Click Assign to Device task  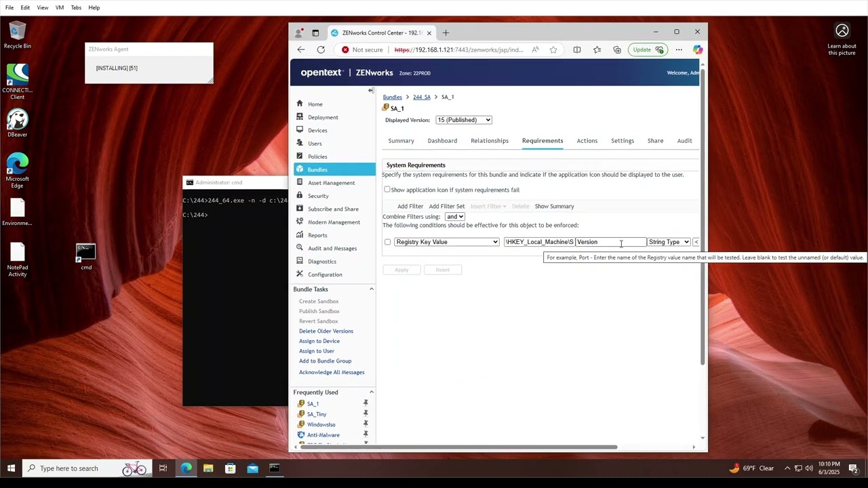(319, 341)
